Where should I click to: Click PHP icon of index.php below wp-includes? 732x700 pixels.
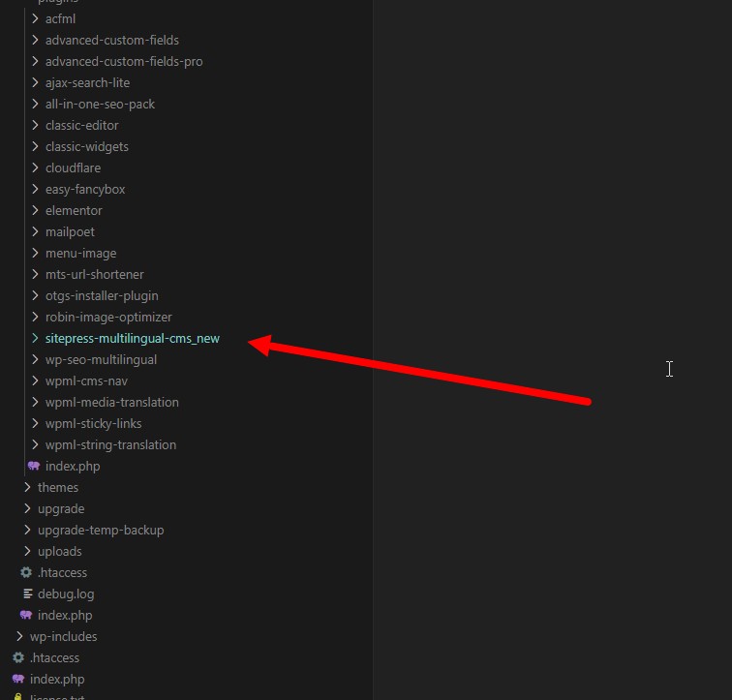[18, 679]
